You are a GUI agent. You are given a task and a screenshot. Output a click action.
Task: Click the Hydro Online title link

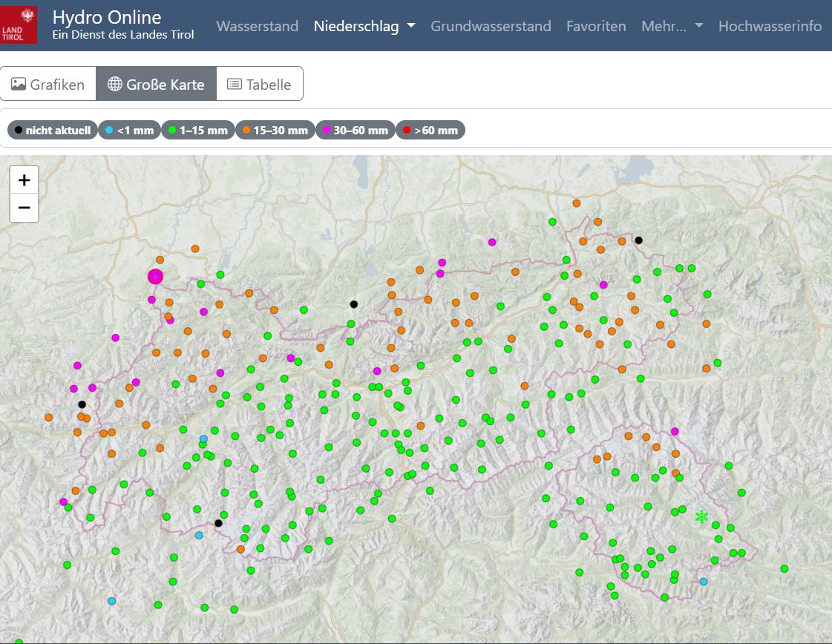tap(106, 17)
